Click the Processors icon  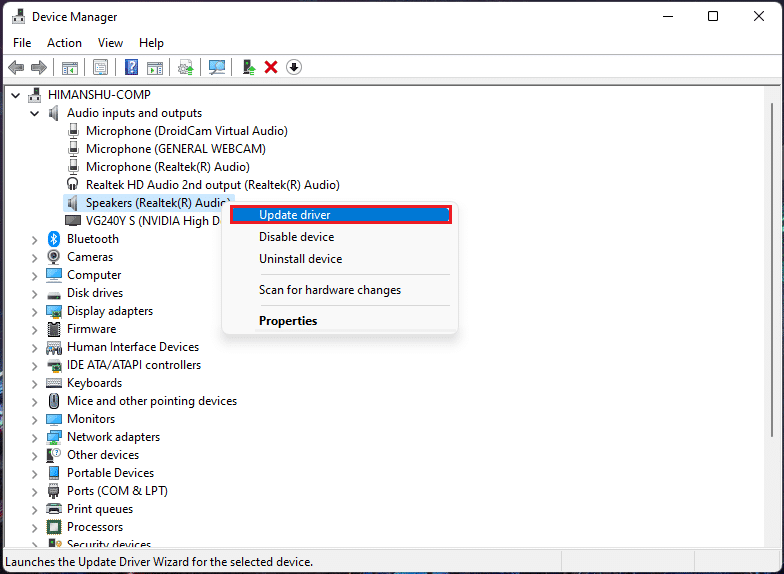pos(54,527)
